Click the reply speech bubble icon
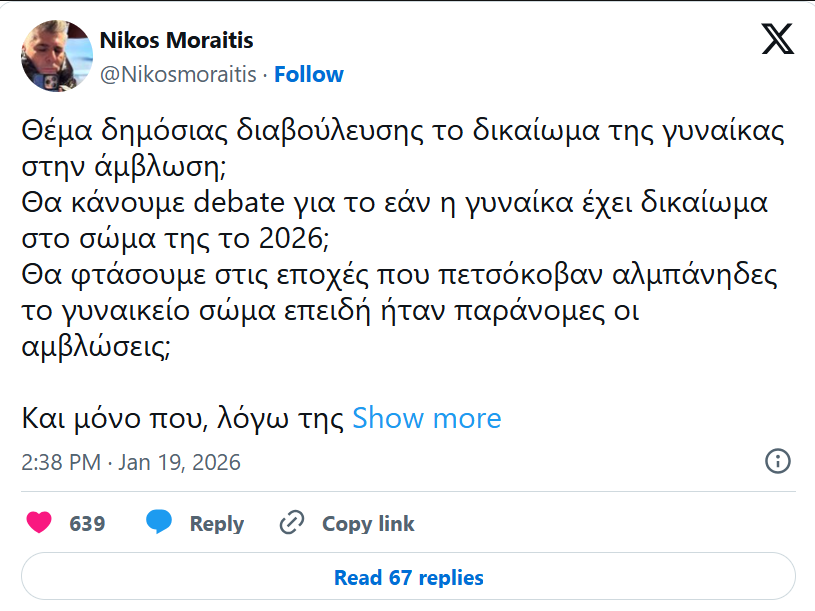 (x=158, y=523)
